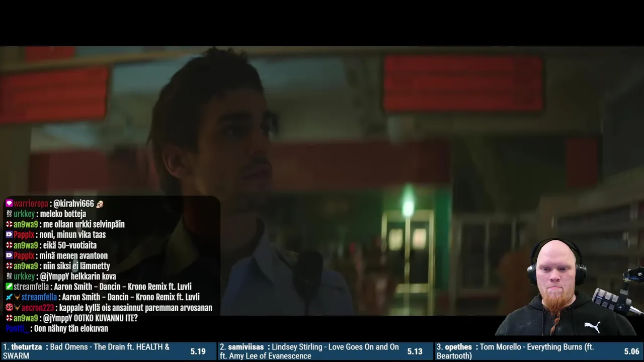Click rank 2 entry by samiviisas

point(326,351)
